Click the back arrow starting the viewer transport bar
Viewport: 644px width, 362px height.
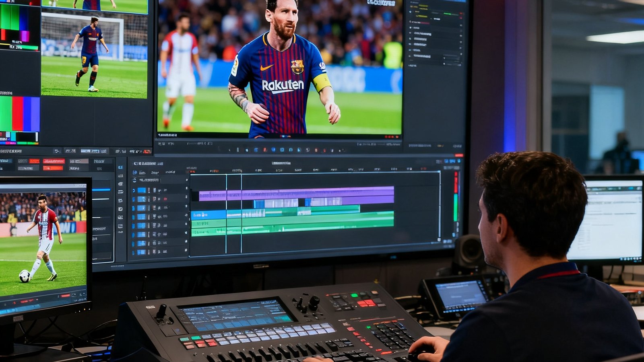tap(229, 150)
